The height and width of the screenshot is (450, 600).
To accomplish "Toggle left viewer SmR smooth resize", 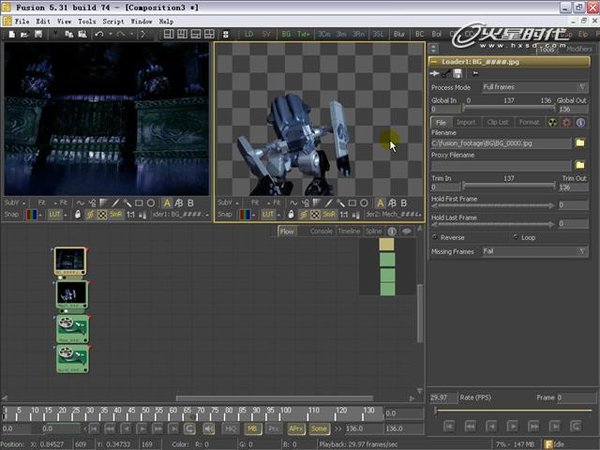I will pos(116,215).
